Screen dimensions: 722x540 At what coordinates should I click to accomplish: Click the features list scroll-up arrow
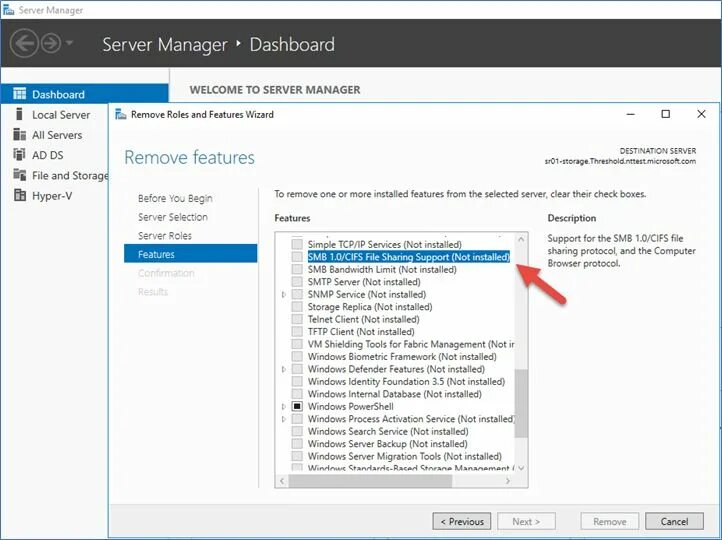pyautogui.click(x=521, y=239)
